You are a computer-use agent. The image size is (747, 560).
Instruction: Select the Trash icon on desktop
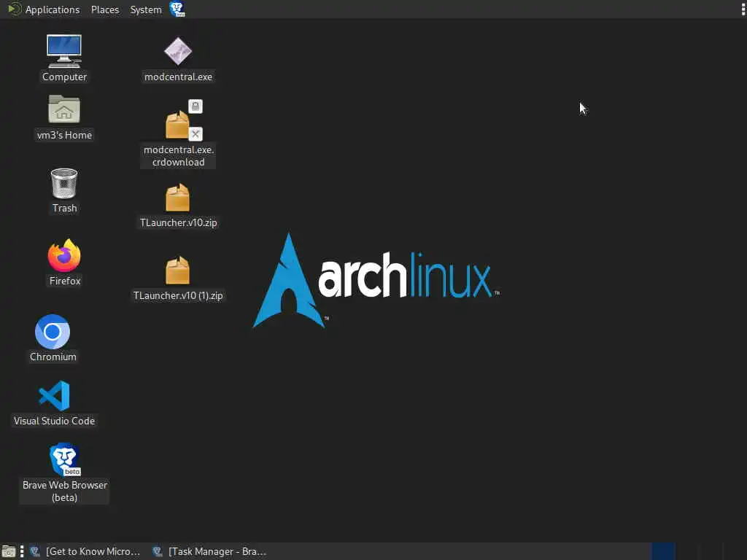64,183
